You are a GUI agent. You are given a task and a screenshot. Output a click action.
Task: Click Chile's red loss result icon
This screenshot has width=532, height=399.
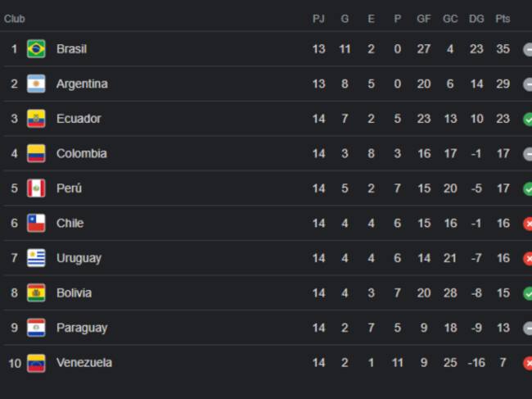tap(528, 224)
